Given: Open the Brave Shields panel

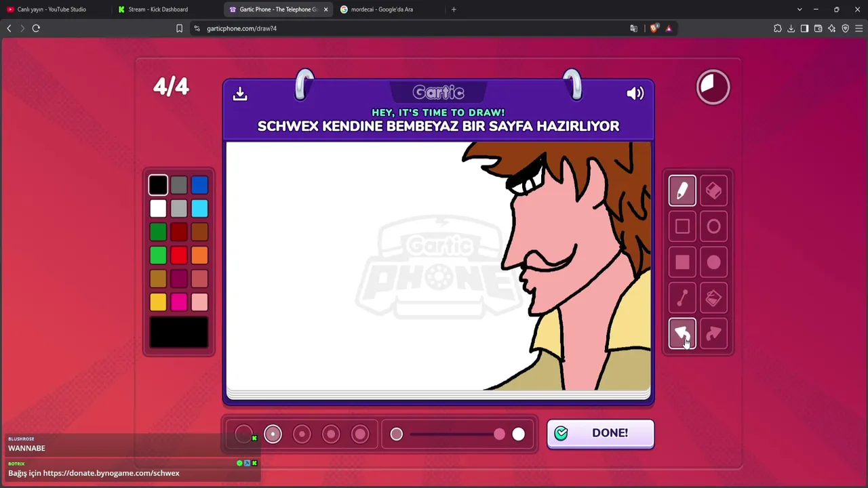Looking at the screenshot, I should tap(654, 28).
